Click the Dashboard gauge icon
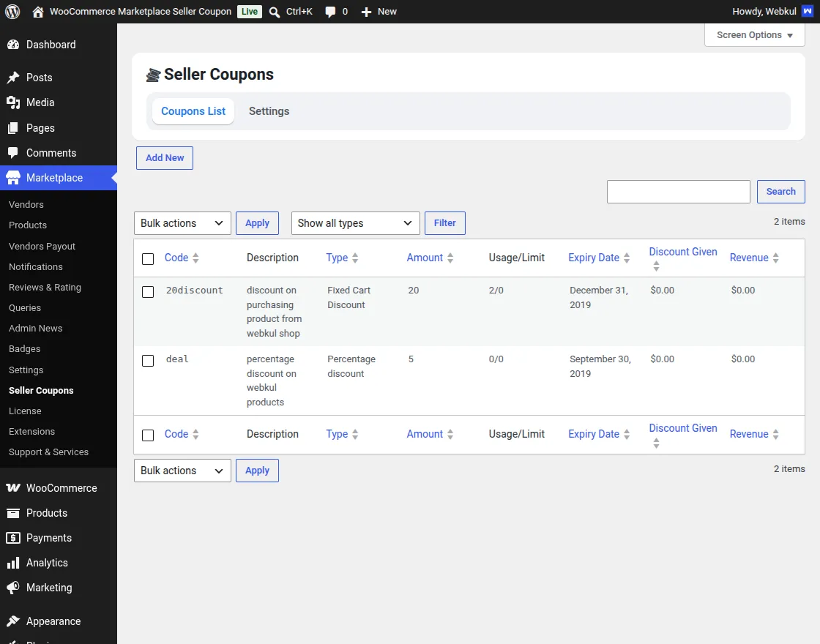This screenshot has height=644, width=820. click(x=13, y=45)
